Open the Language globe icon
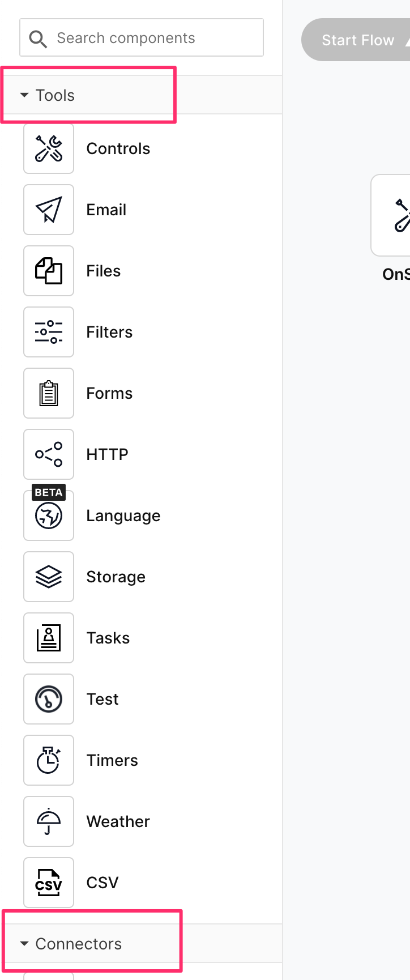Image resolution: width=410 pixels, height=980 pixels. pyautogui.click(x=49, y=515)
